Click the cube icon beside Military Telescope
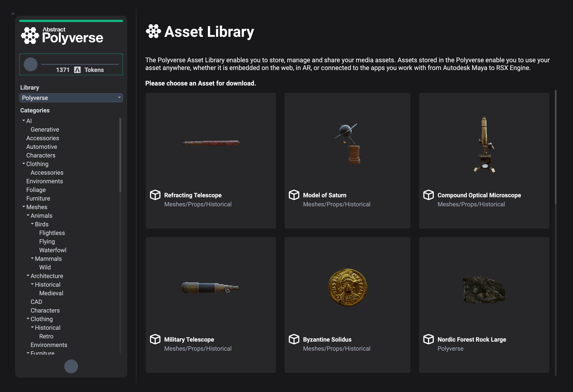The image size is (573, 392). [155, 339]
